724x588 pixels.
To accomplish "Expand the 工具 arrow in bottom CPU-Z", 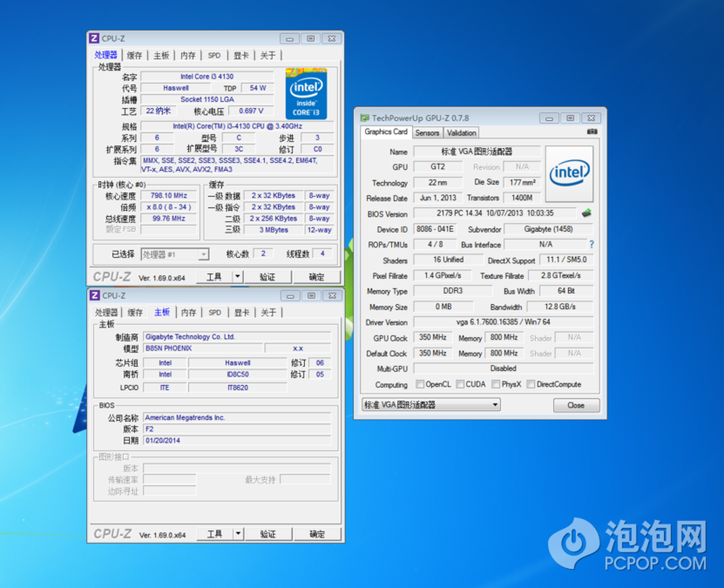I will [237, 534].
